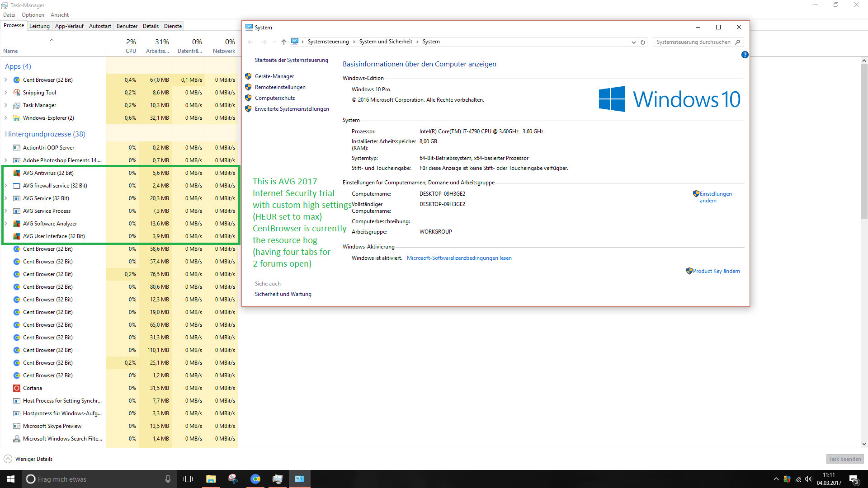Click the Systemsteuerung durchsuchen search field
Viewport: 868px width, 488px height.
(x=693, y=42)
